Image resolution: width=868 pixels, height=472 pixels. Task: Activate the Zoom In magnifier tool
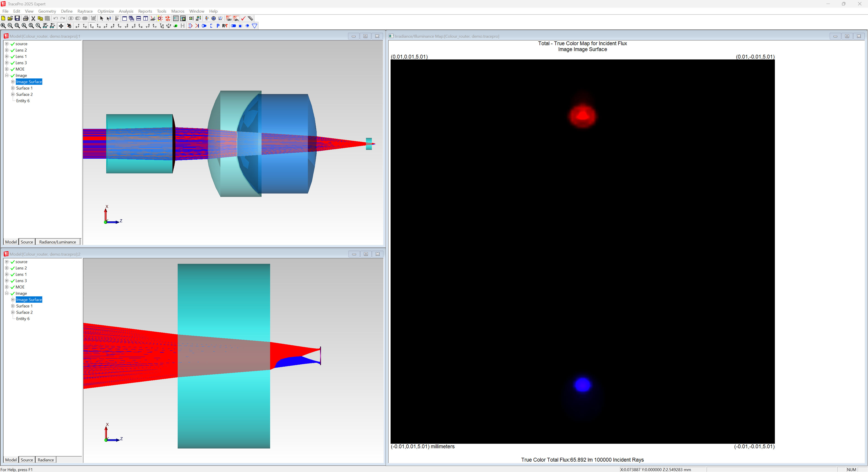click(x=3, y=26)
